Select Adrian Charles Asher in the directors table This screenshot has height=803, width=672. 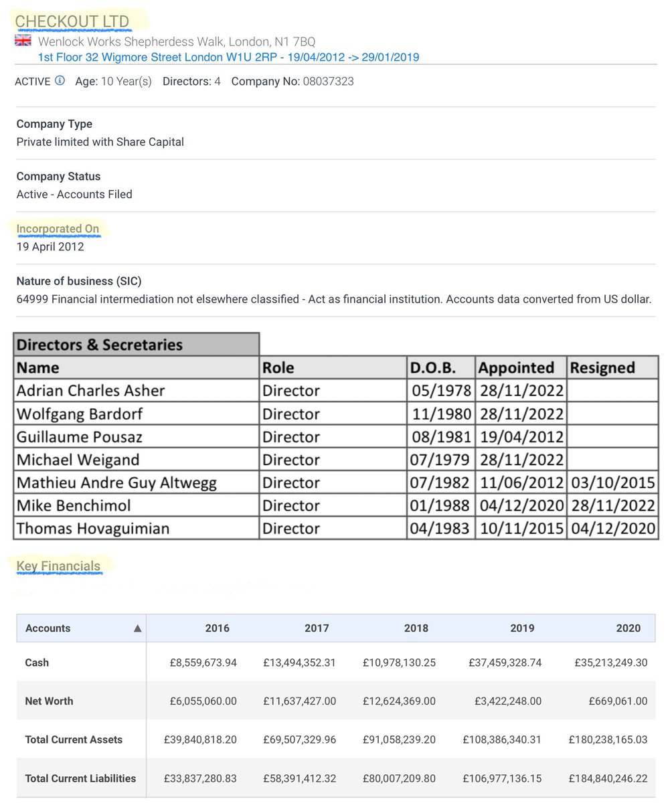[x=90, y=391]
